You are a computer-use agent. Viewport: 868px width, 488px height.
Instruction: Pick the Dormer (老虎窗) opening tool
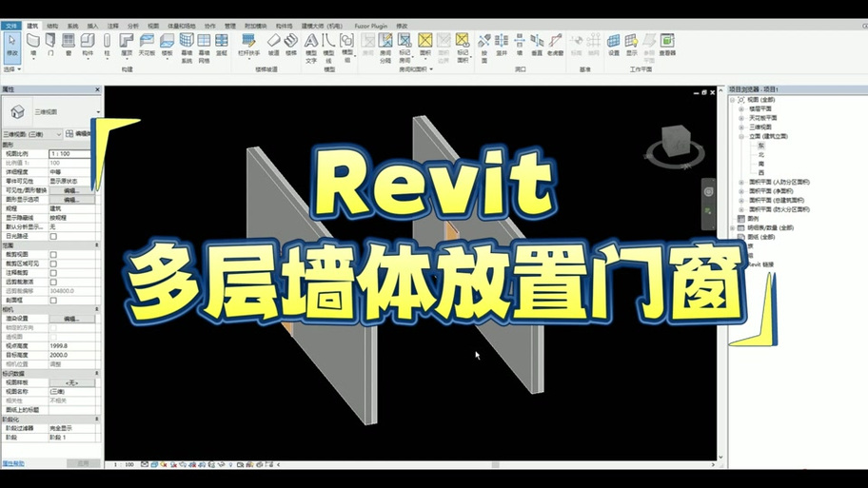(555, 45)
